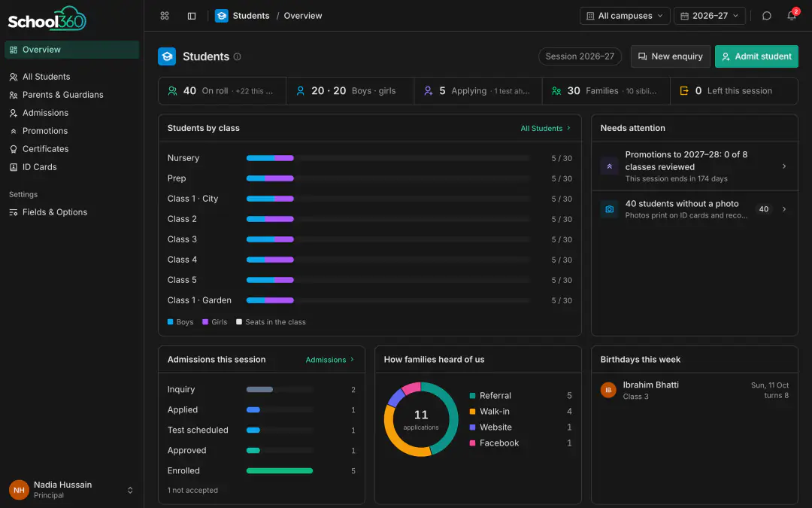Follow the Admissions link in Admissions this session
812x508 pixels.
330,360
